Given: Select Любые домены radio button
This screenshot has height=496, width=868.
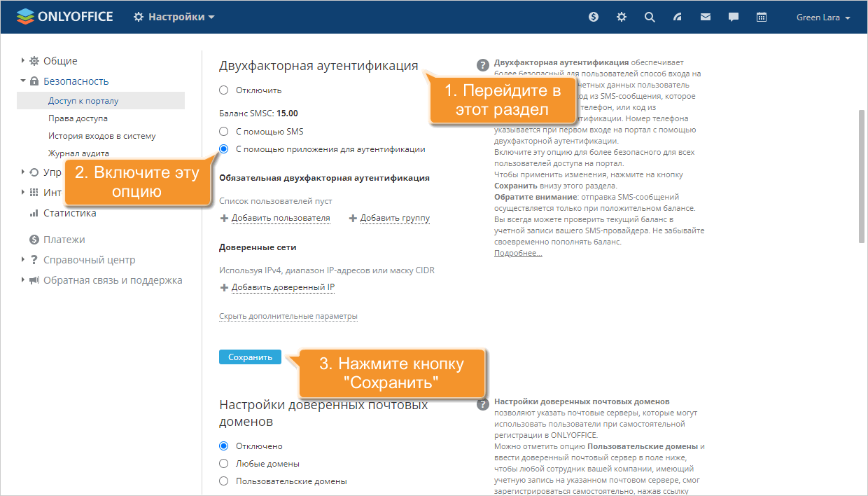Looking at the screenshot, I should pyautogui.click(x=224, y=463).
